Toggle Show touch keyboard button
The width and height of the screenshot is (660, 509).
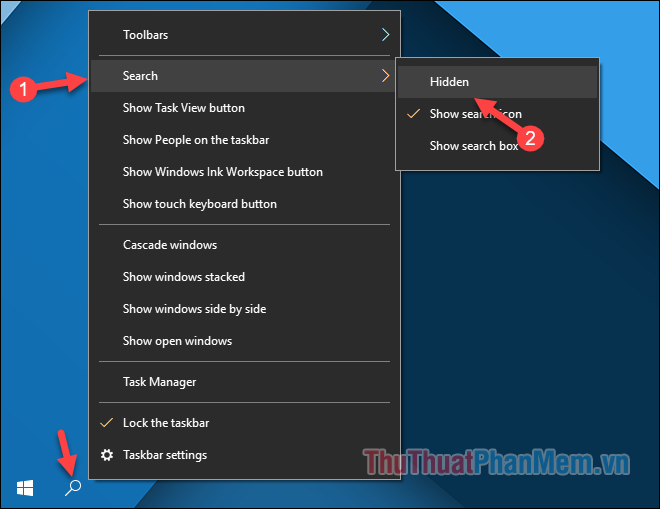245,204
